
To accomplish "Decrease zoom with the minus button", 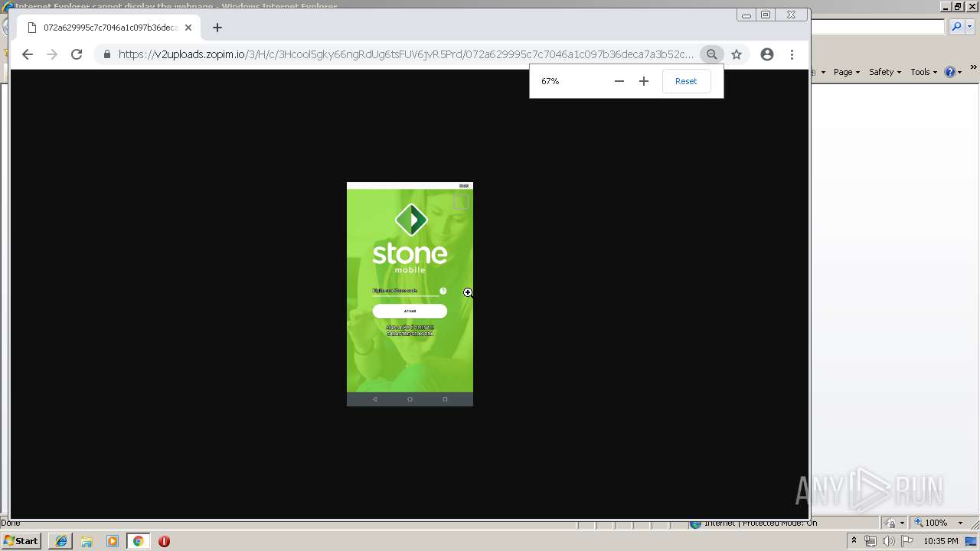I will coord(619,81).
